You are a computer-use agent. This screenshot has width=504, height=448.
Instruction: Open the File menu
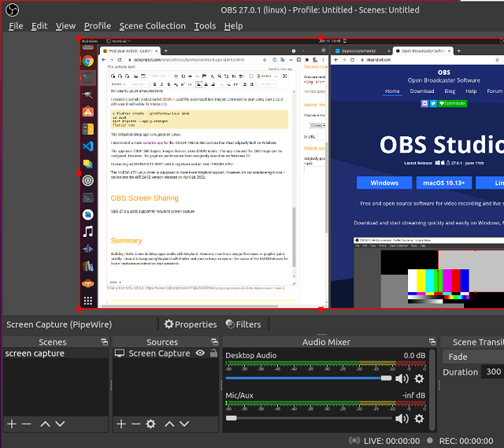point(16,26)
